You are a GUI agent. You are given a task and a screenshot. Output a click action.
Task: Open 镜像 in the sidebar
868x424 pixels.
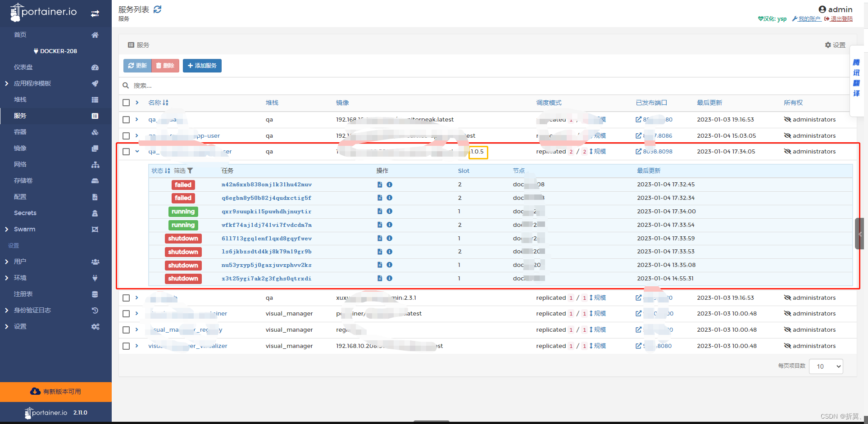[56, 148]
